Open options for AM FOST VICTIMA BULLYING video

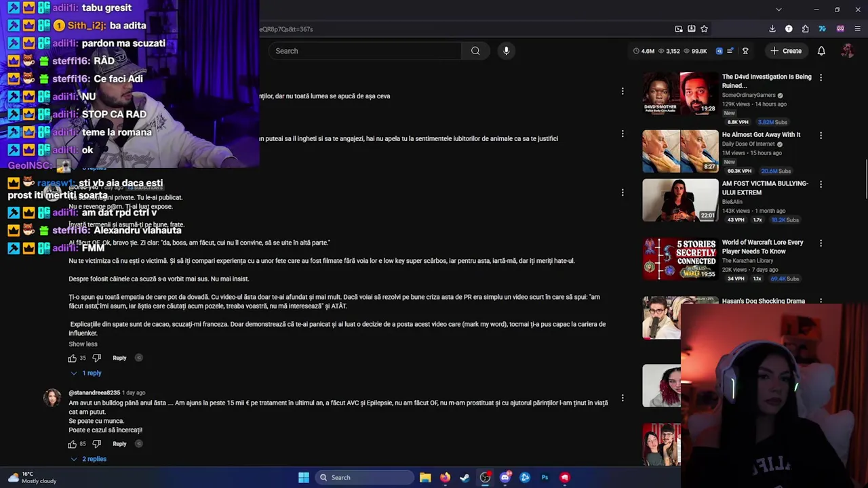(x=821, y=184)
